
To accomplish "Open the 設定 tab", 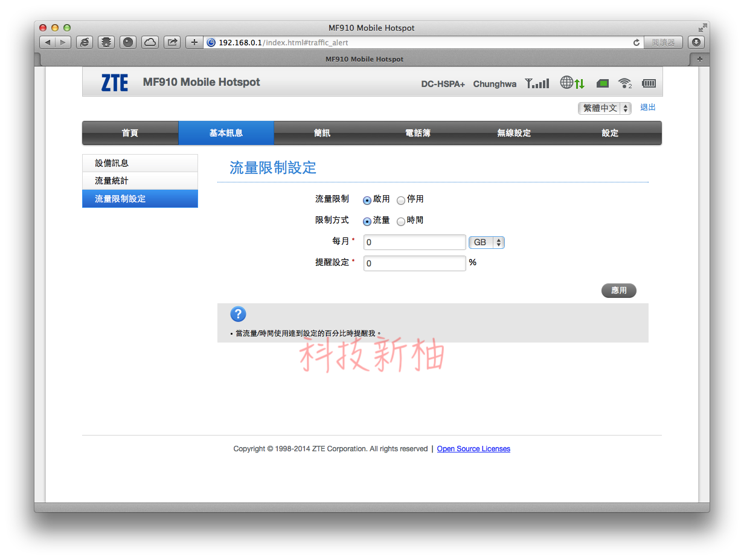I will tap(611, 133).
